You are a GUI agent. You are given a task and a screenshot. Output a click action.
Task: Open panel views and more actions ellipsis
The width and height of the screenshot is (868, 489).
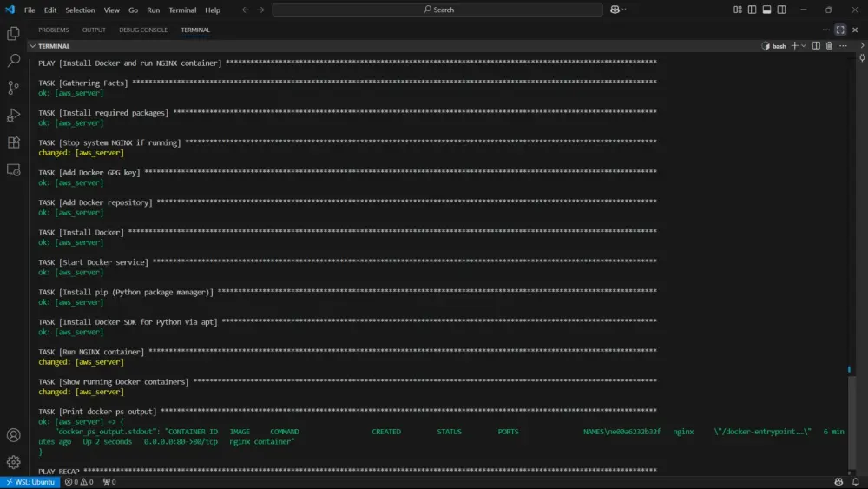826,30
